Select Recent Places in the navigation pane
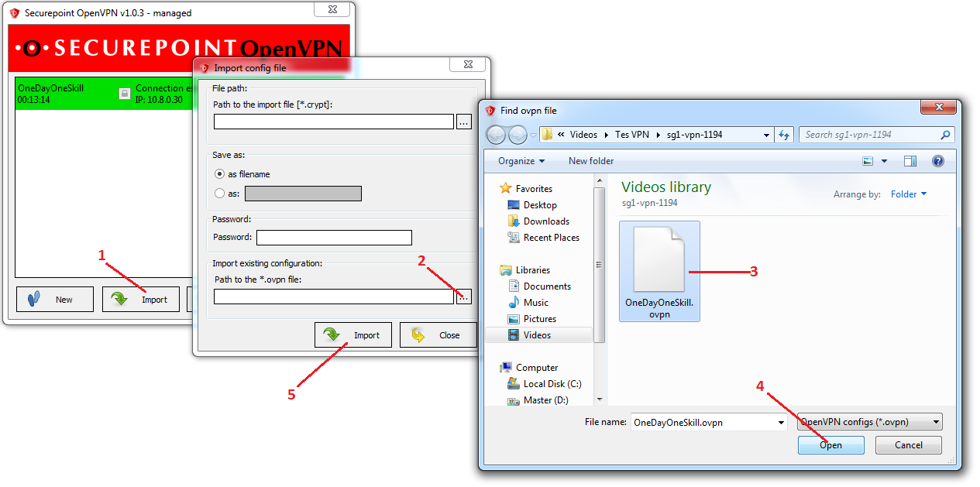 (x=551, y=237)
